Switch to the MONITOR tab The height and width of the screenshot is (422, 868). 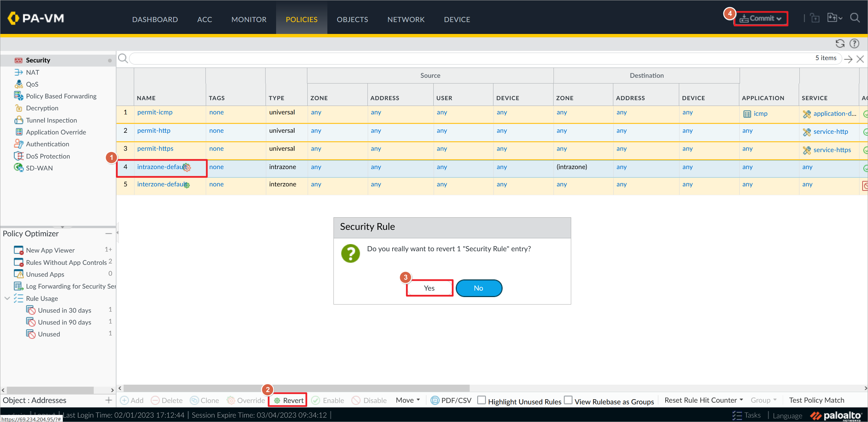tap(249, 20)
